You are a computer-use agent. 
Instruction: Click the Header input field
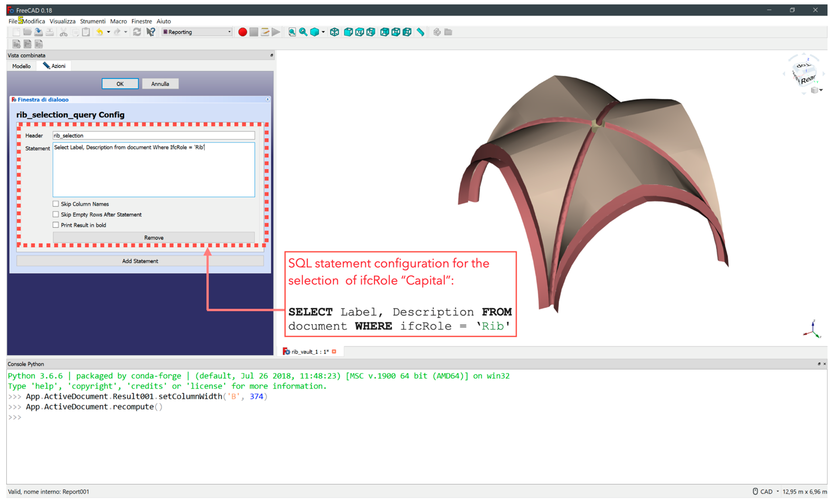coord(153,136)
